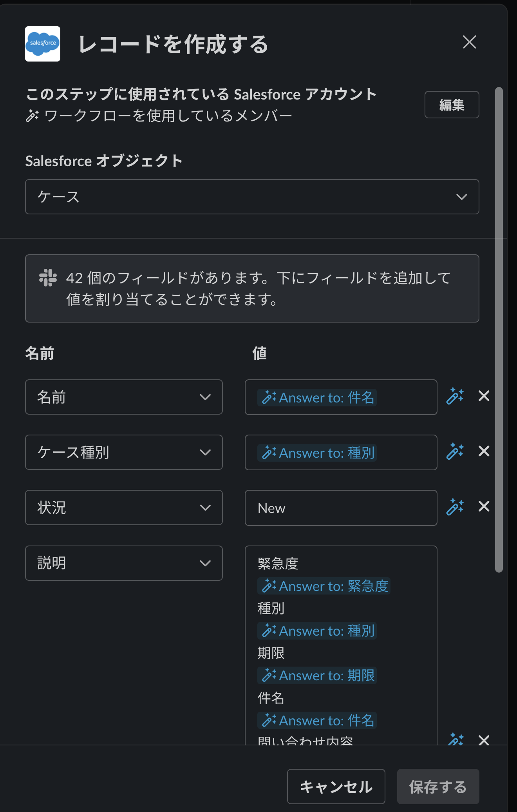517x812 pixels.
Task: Click the Slack icon in the fields info box
Action: point(48,279)
